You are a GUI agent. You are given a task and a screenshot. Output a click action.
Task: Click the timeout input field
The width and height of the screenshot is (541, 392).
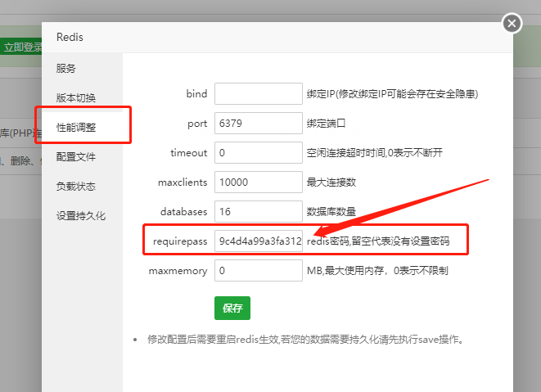258,153
